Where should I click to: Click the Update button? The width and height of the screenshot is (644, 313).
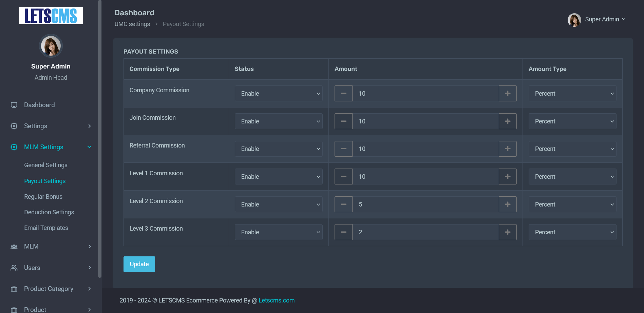[x=139, y=264]
